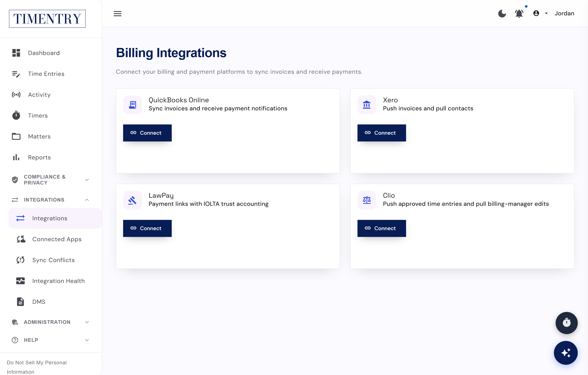Click the Timers stopwatch icon in sidebar
The image size is (588, 375).
[x=16, y=115]
